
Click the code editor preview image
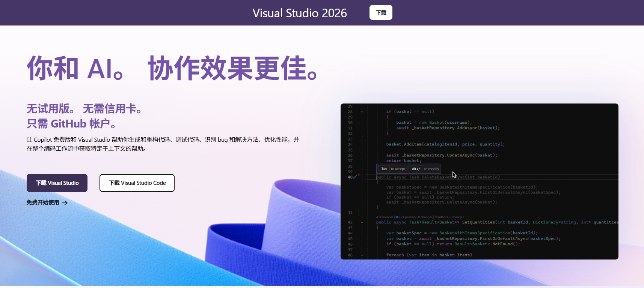tap(480, 181)
